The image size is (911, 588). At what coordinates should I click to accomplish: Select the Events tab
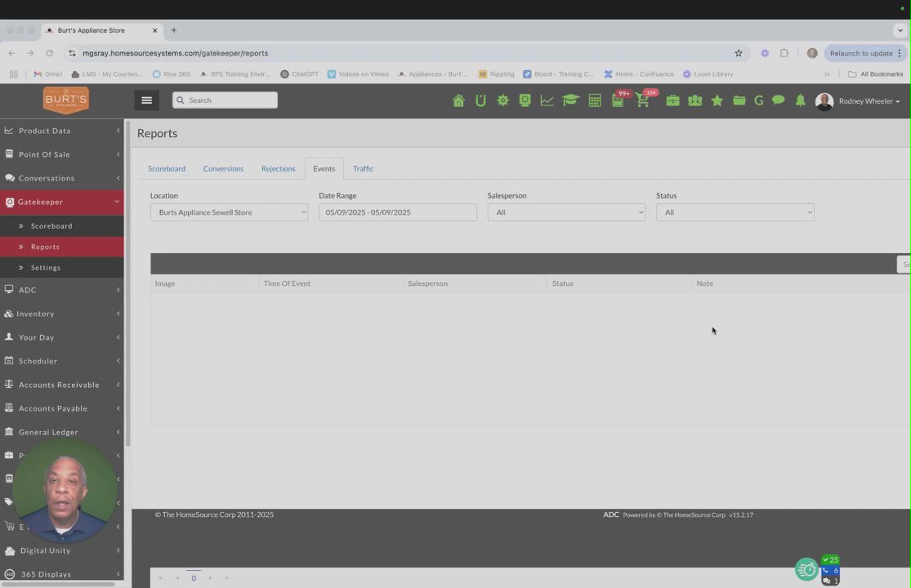coord(324,169)
